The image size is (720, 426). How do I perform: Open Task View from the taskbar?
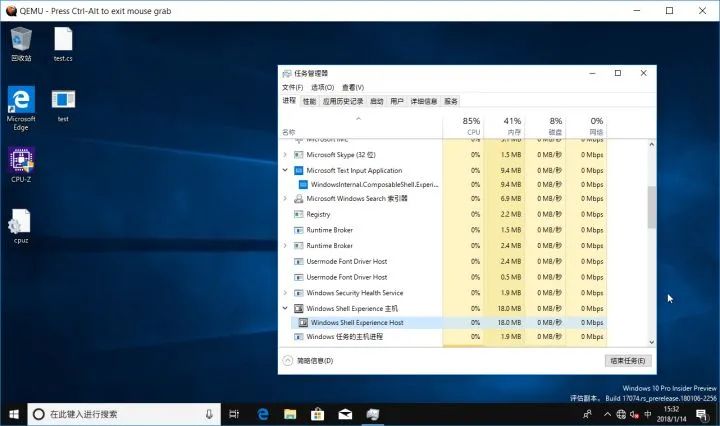(x=234, y=415)
